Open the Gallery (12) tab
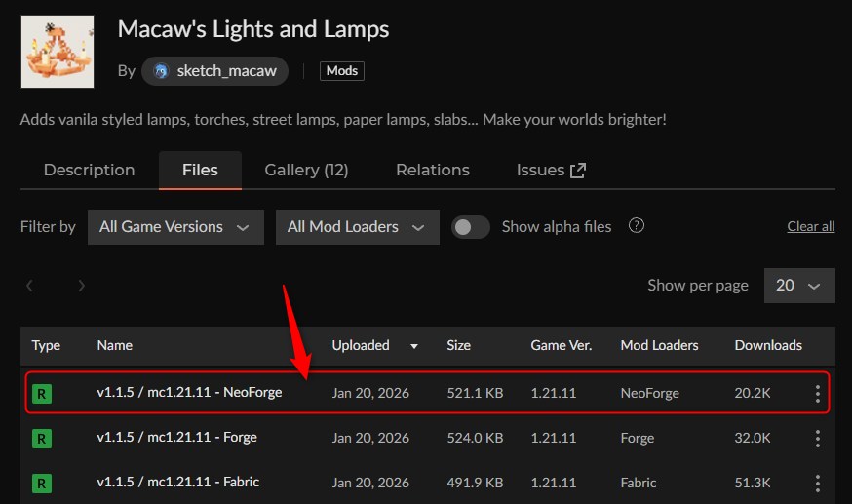The height and width of the screenshot is (504, 852). (306, 170)
